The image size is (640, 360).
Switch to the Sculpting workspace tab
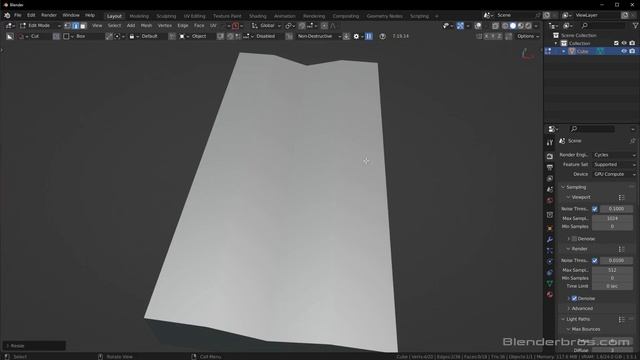pos(166,16)
